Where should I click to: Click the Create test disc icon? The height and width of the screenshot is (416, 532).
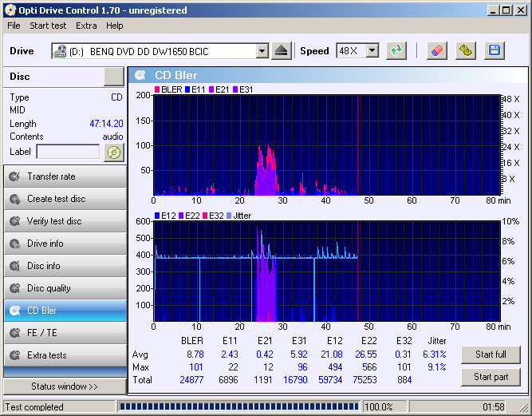[14, 199]
